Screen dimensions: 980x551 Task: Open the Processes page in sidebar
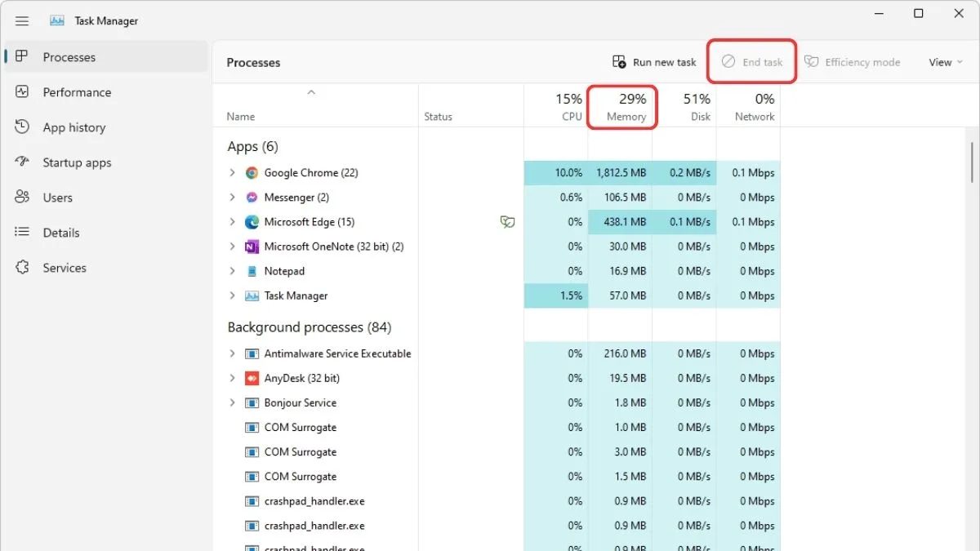click(106, 57)
